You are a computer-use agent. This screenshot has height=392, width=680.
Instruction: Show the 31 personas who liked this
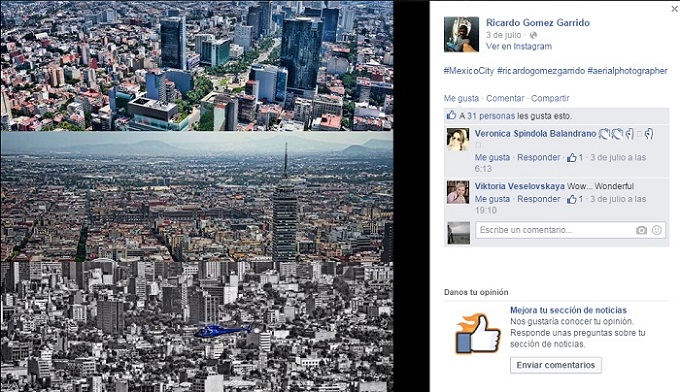pos(491,116)
